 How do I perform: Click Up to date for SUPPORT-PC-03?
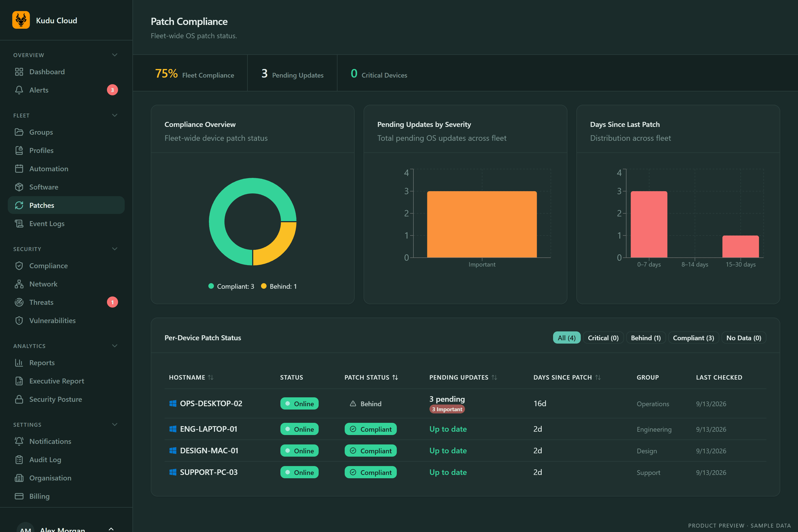click(448, 472)
